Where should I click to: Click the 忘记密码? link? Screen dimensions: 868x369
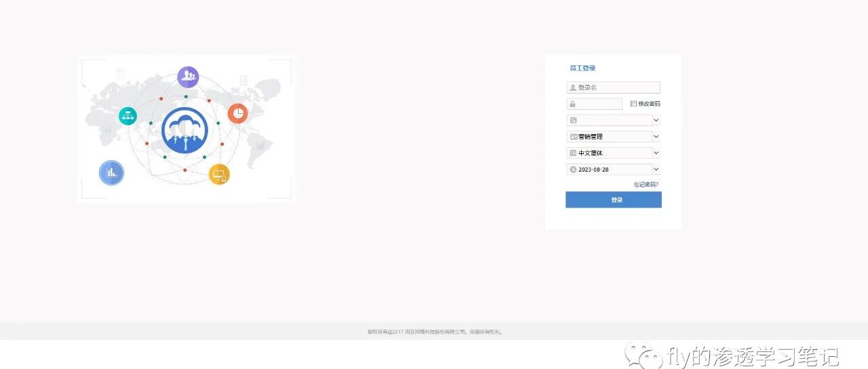point(646,184)
